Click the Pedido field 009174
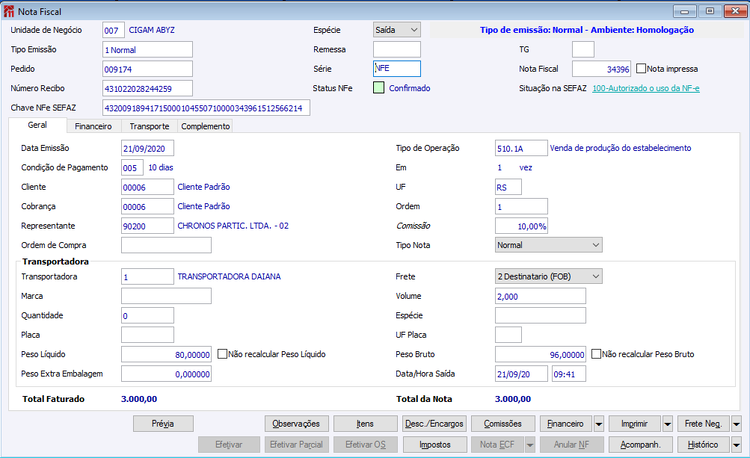 (x=147, y=69)
